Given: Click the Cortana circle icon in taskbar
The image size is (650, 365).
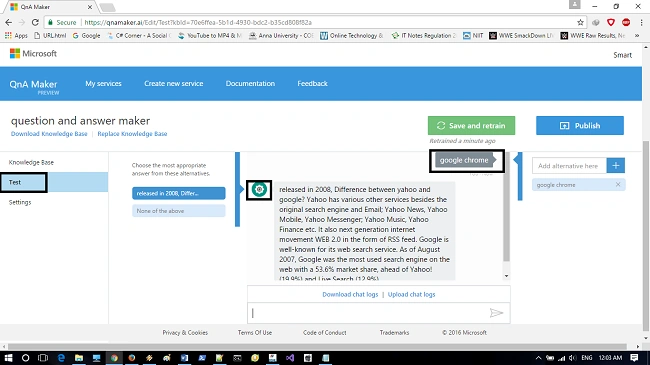Looking at the screenshot, I should pos(25,358).
